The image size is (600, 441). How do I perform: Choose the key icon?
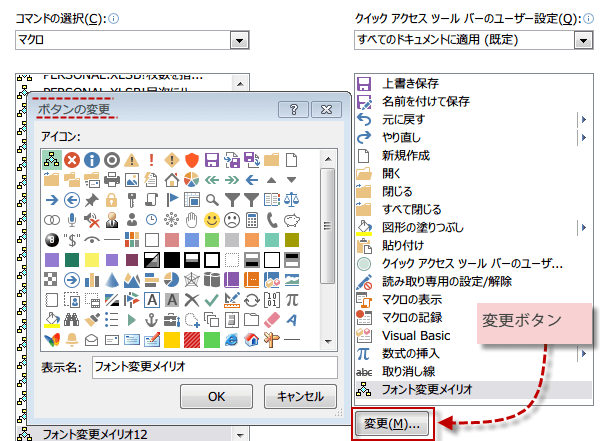pos(132,200)
